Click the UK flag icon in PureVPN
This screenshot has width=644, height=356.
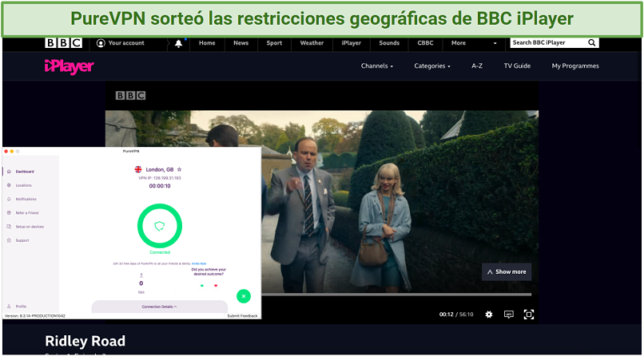[x=138, y=169]
